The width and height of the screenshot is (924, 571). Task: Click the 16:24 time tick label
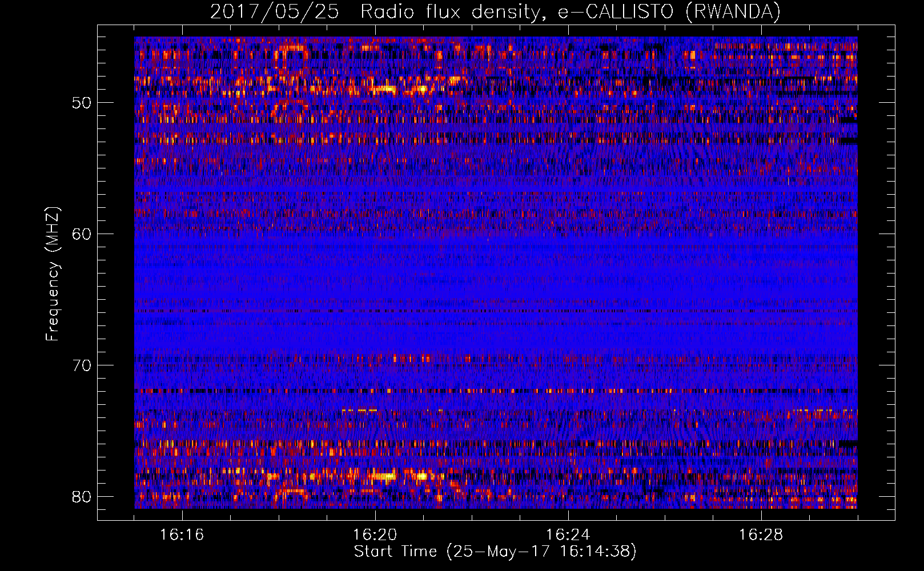(x=568, y=535)
